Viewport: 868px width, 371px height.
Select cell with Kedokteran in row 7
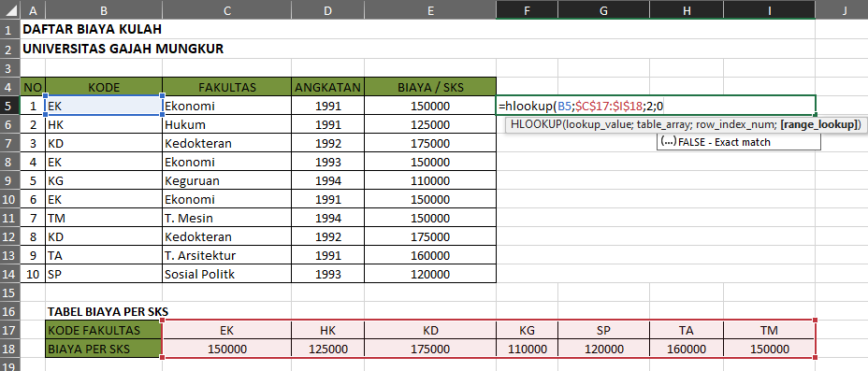tap(227, 143)
